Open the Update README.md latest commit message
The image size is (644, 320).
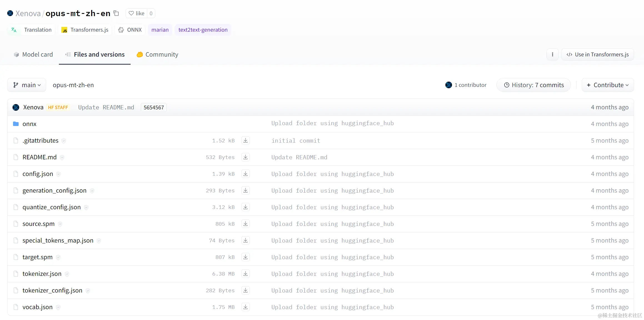[106, 107]
